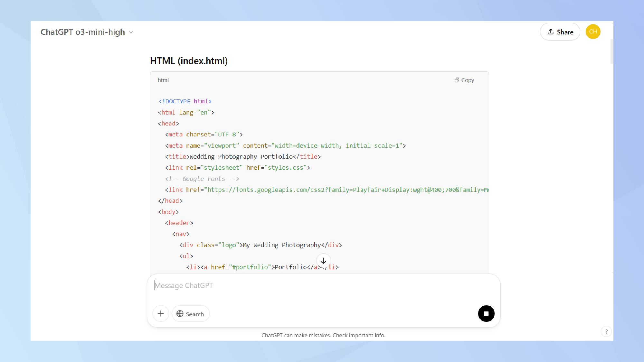Toggle the Search web option
This screenshot has width=644, height=362.
(191, 314)
